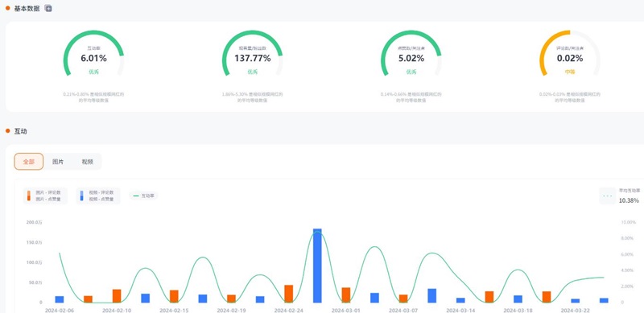The height and width of the screenshot is (313, 644).
Task: Click the orange bullet beside 互动 heading
Action: (x=7, y=130)
